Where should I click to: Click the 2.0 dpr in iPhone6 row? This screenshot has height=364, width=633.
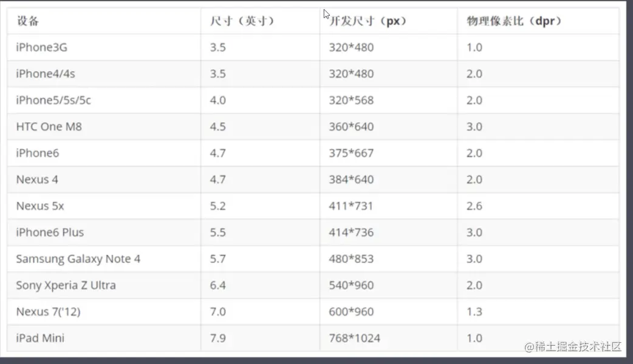pyautogui.click(x=474, y=153)
